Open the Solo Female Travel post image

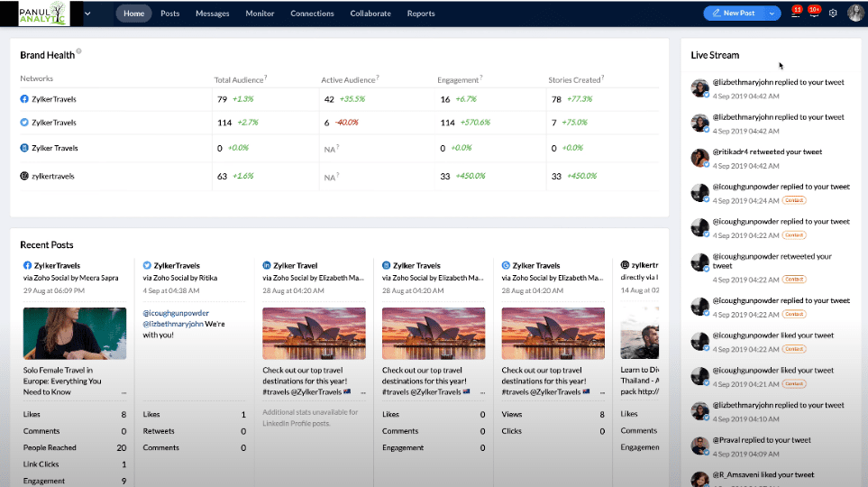[x=75, y=334]
